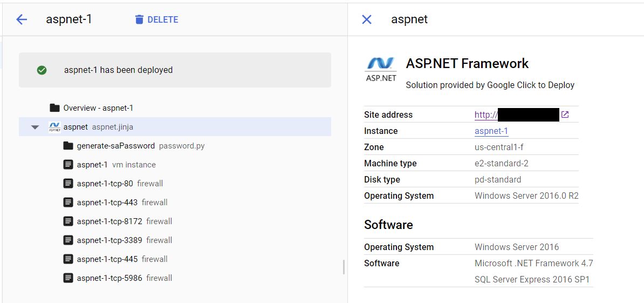
Task: Click the aspnet-1-tcp-8172 firewall document icon
Action: 68,221
